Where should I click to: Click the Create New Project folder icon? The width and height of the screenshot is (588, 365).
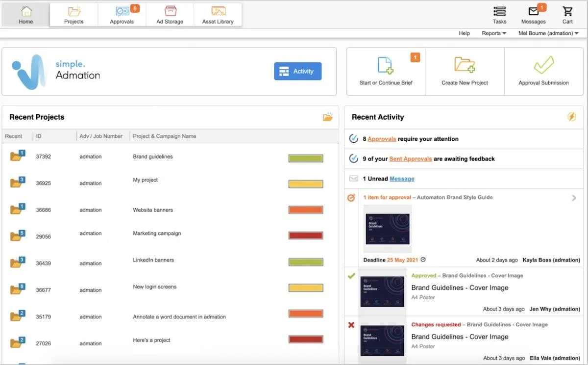[x=464, y=65]
